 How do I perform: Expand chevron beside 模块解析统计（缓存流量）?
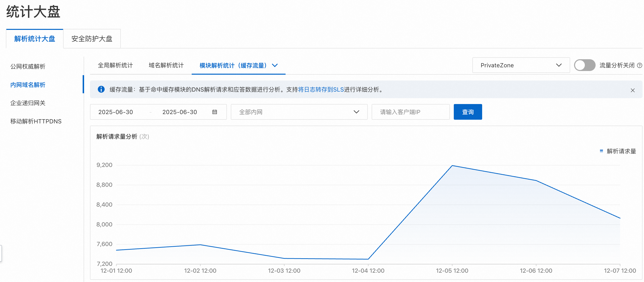click(x=275, y=65)
